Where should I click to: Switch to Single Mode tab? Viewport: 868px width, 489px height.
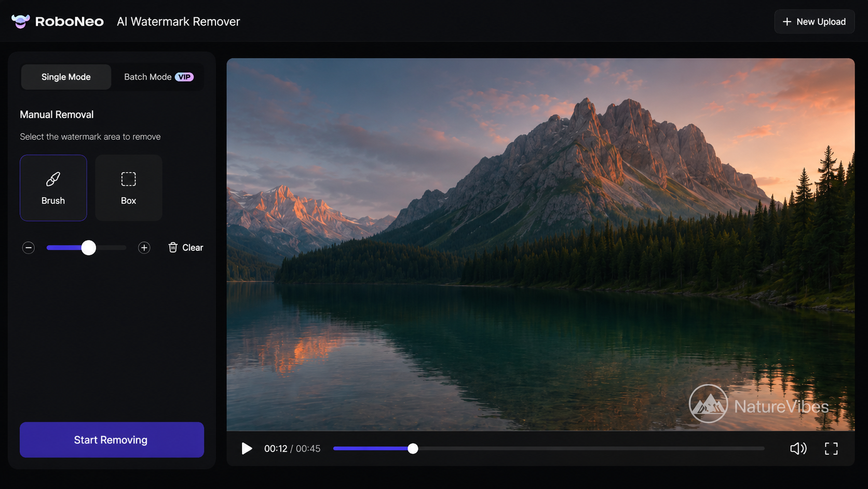coord(66,77)
